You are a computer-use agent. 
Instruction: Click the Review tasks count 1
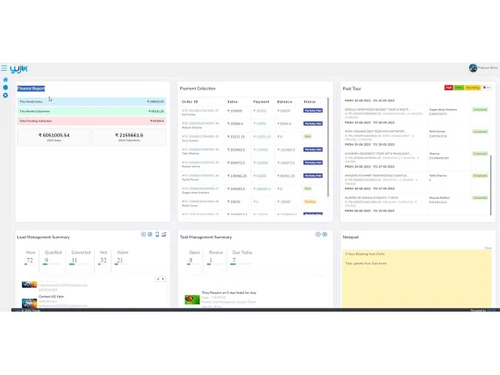coord(210,260)
